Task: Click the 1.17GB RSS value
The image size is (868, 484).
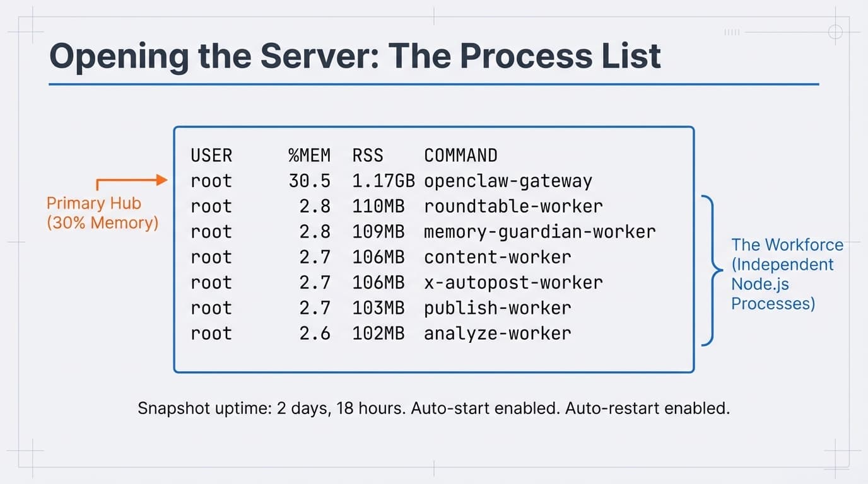Action: point(384,181)
